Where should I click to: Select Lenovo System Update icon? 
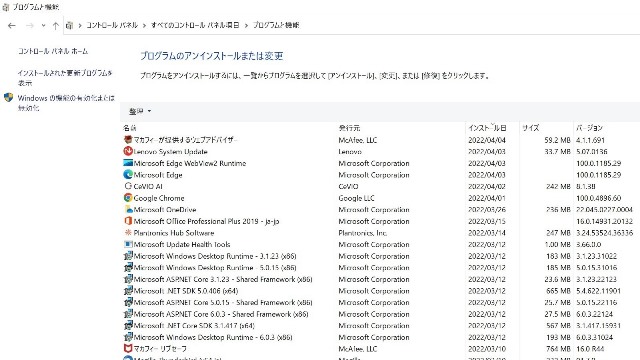(x=128, y=151)
